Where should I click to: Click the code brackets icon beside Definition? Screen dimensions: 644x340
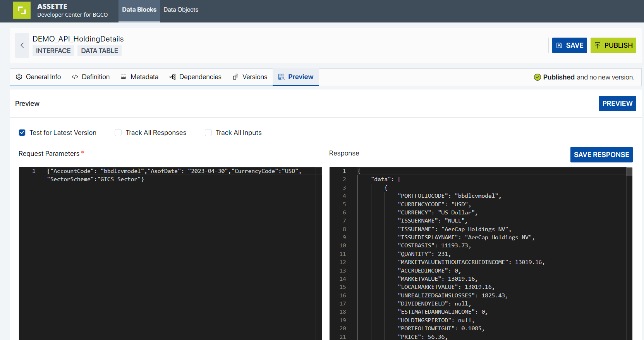(75, 77)
